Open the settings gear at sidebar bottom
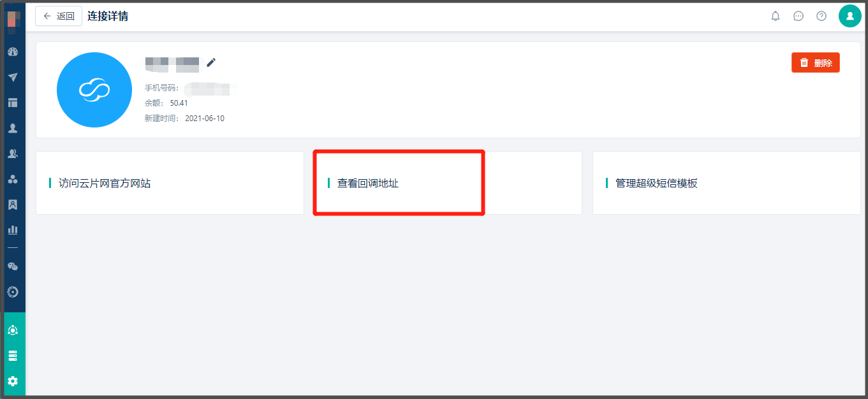The height and width of the screenshot is (399, 868). click(x=13, y=381)
